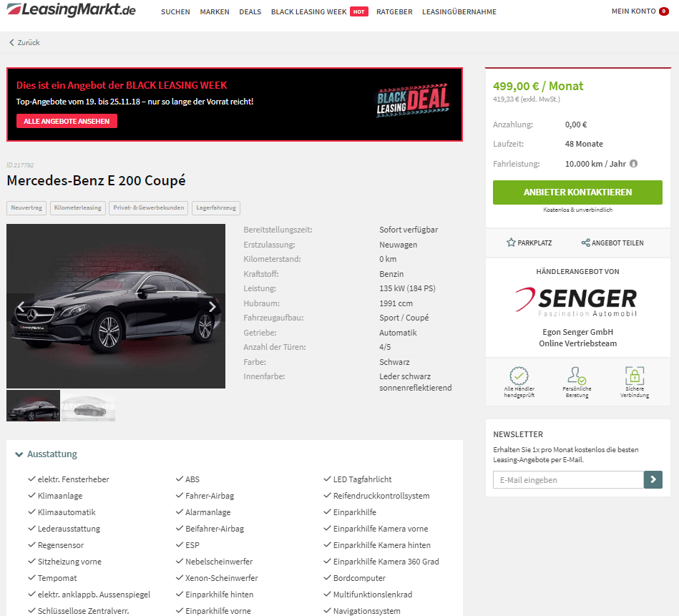Open MEIN KONTO account link

point(633,11)
